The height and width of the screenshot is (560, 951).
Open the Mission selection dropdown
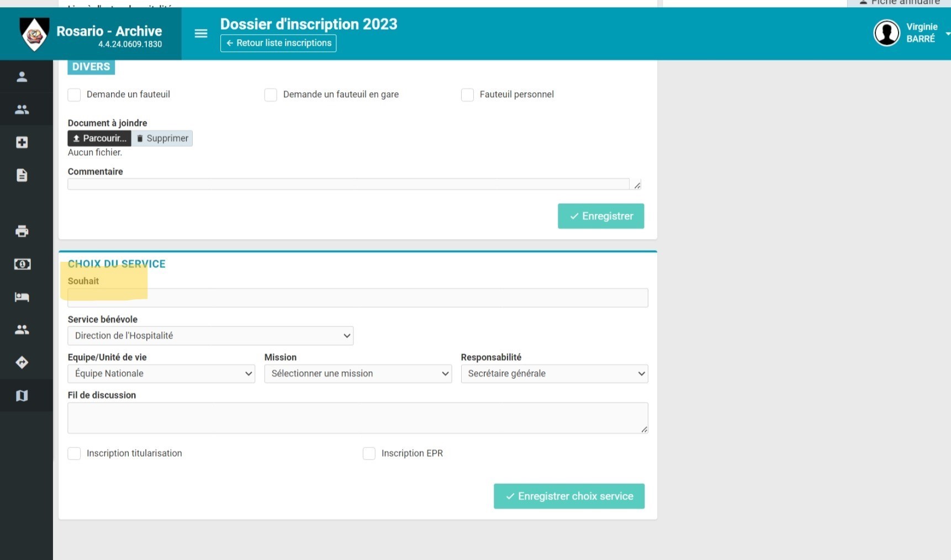358,374
